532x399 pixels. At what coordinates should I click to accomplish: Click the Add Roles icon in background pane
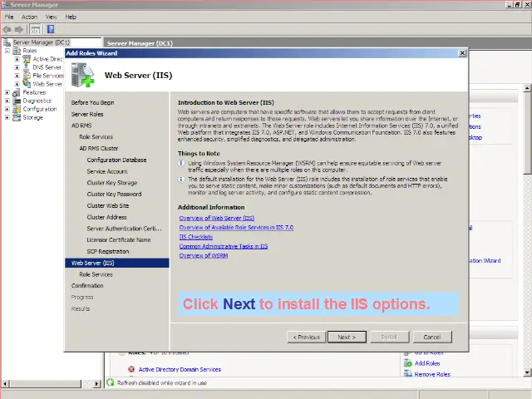[x=408, y=363]
